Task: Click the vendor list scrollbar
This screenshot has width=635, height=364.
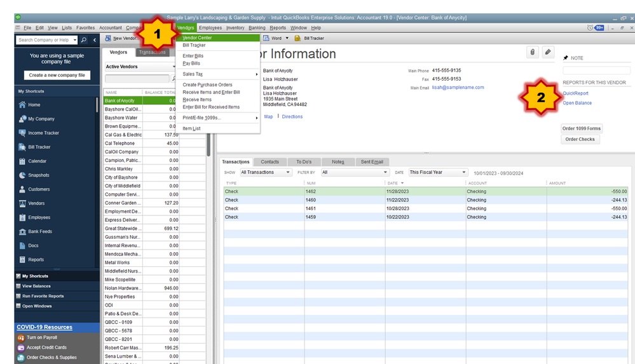Action: [208, 145]
